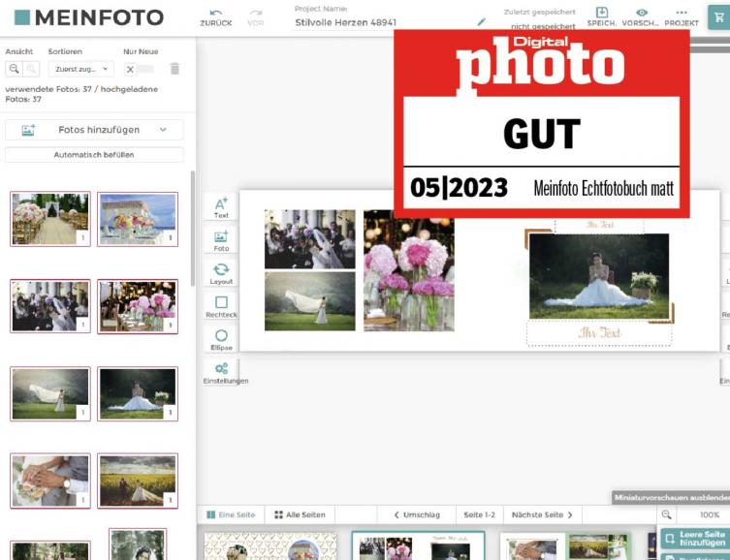Go to Nächste Seite
The width and height of the screenshot is (730, 560).
click(x=542, y=514)
